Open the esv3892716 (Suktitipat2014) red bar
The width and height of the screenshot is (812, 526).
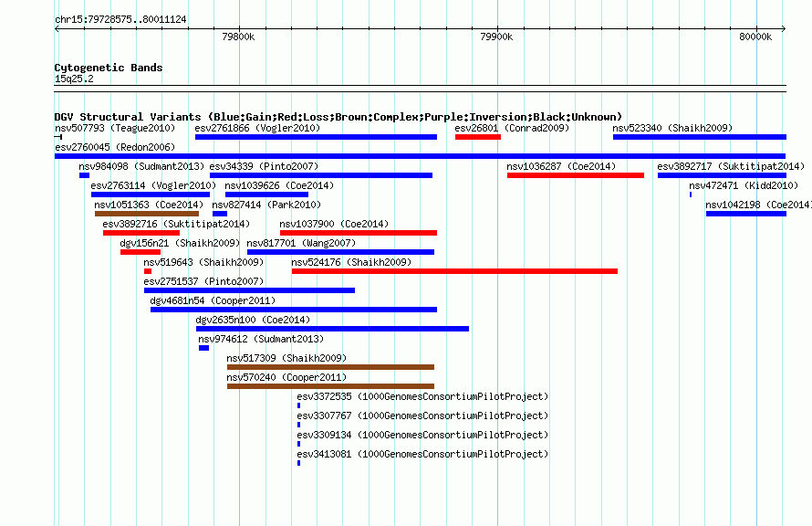pyautogui.click(x=141, y=233)
